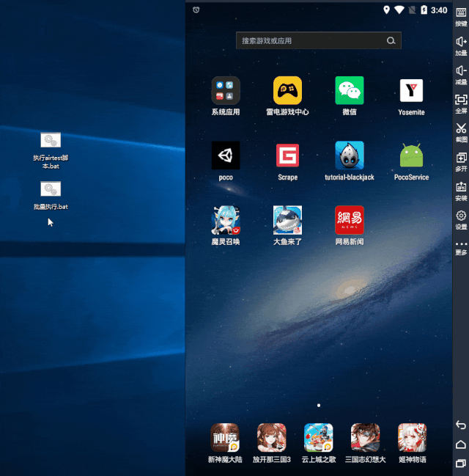Launch 云上城之歌 from the dock
This screenshot has height=476, width=469.
click(319, 437)
